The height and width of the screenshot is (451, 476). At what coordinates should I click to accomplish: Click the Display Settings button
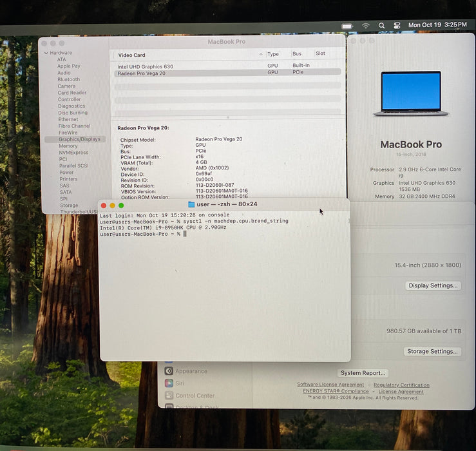[433, 285]
